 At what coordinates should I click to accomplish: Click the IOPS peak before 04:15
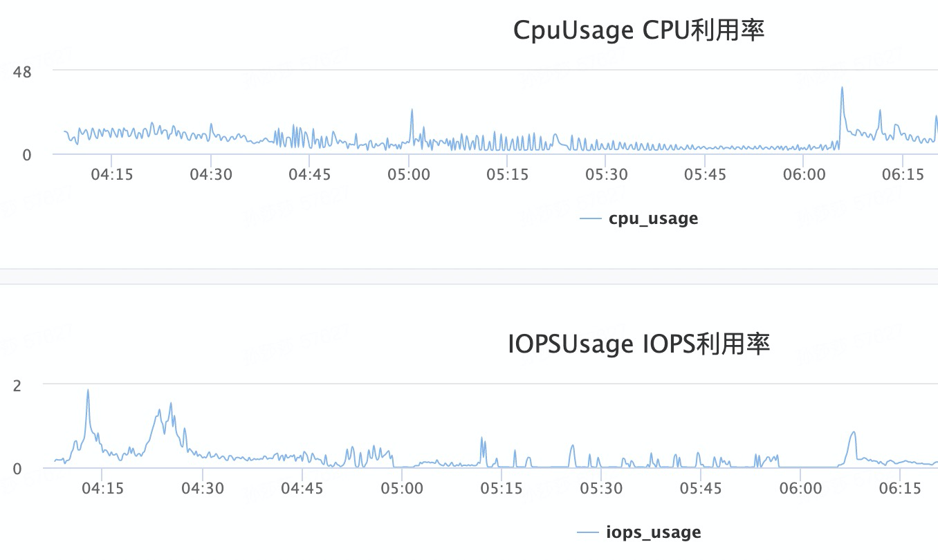pos(88,391)
